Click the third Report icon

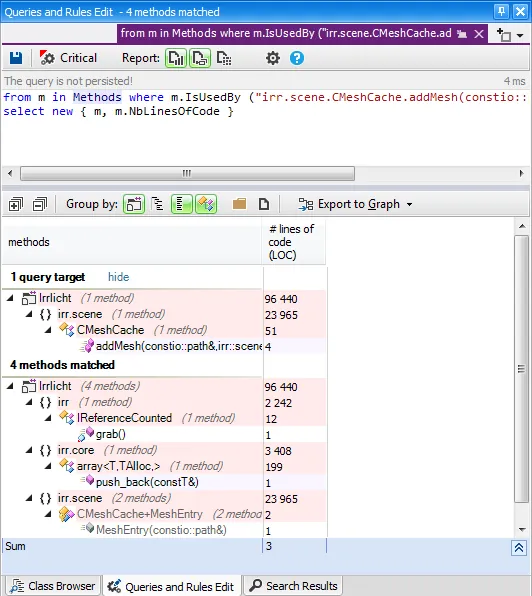pyautogui.click(x=224, y=58)
